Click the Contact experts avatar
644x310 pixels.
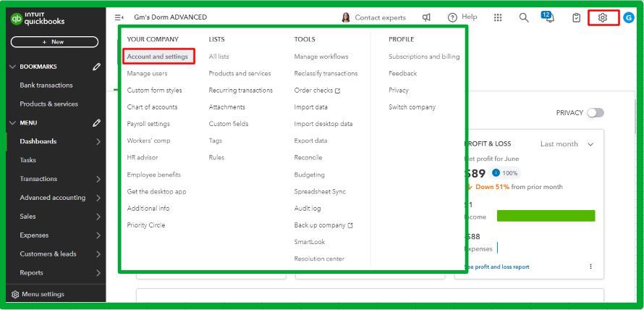346,17
